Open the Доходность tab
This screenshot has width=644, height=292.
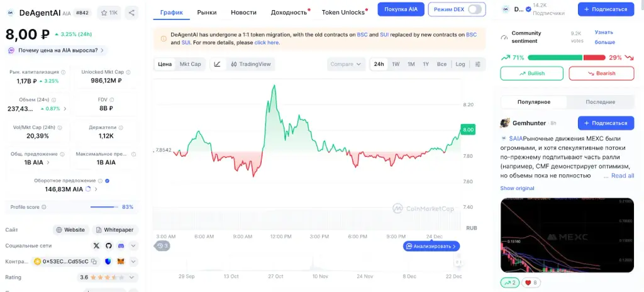coord(289,13)
